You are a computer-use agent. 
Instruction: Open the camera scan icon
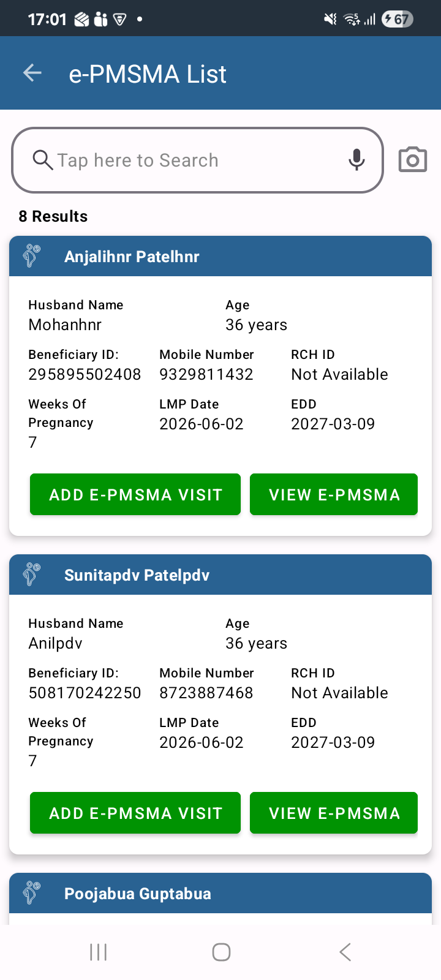coord(413,160)
